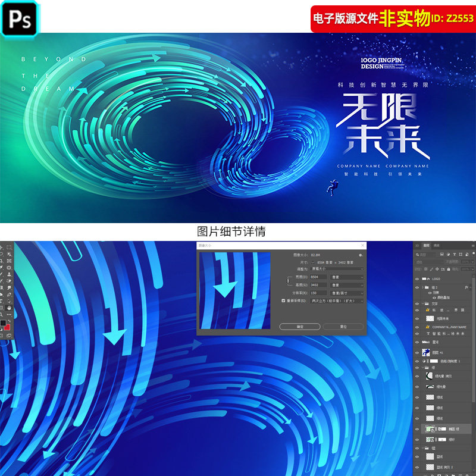Select the Rectangular Marquee tool
Viewport: 476px width, 476px height.
pyautogui.click(x=9, y=248)
